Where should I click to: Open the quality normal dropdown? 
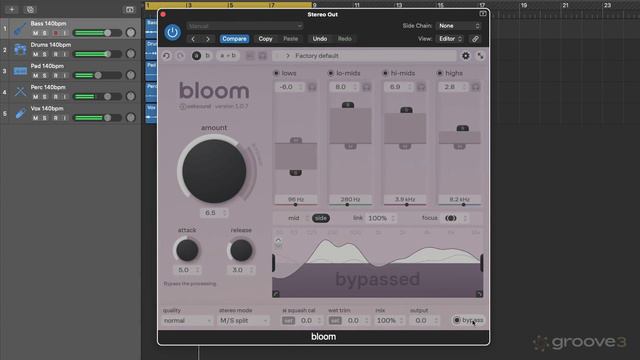[187, 321]
